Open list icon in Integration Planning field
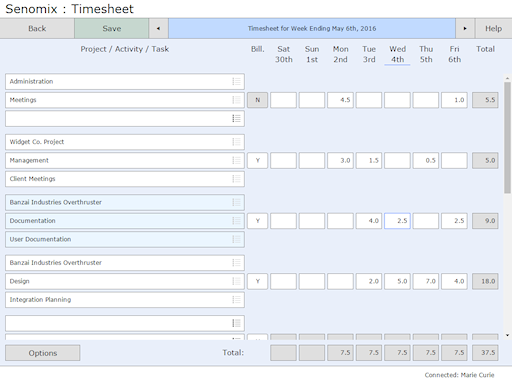The image size is (512, 384). click(x=236, y=300)
